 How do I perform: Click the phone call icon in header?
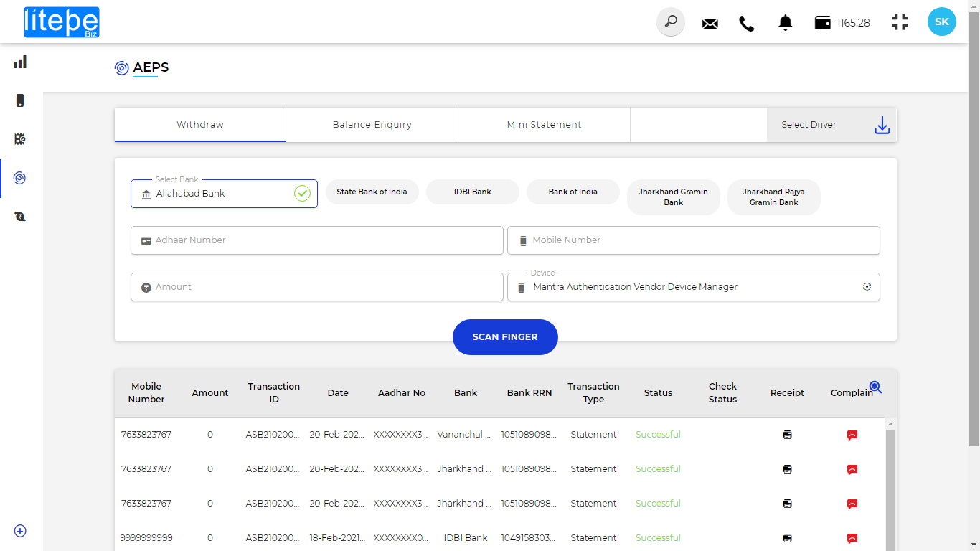747,23
